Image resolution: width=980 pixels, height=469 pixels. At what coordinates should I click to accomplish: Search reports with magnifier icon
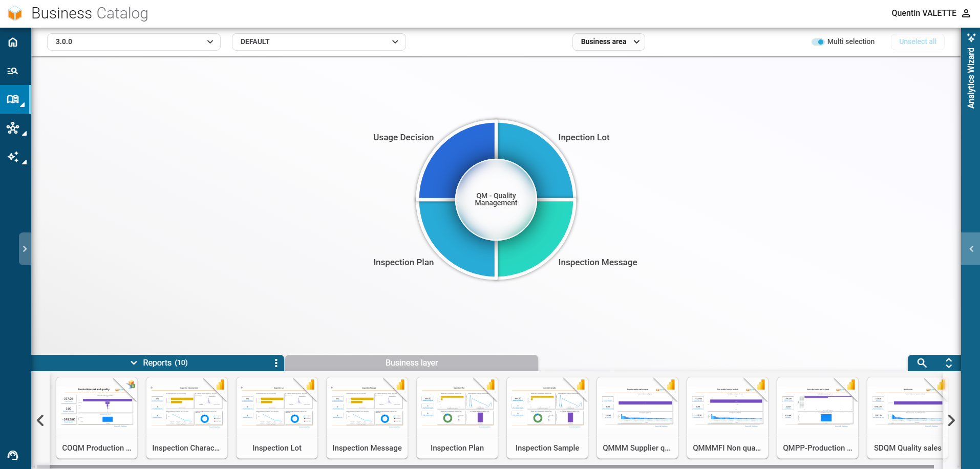[x=922, y=363]
